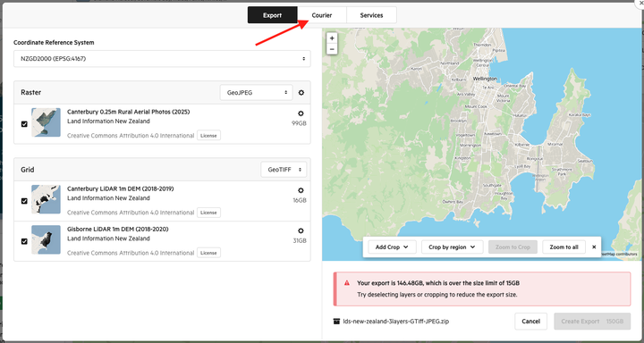View License for Canterbury LiDAR 1m DEM

(208, 213)
